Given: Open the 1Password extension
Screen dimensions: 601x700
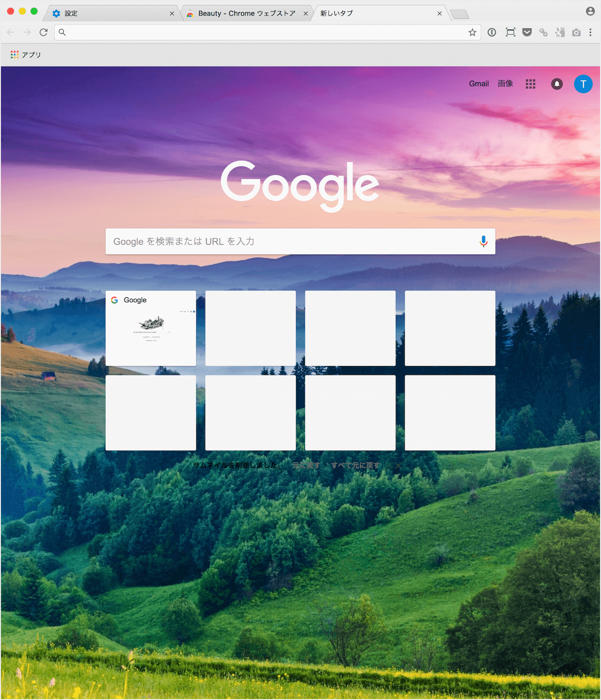Looking at the screenshot, I should (x=492, y=32).
